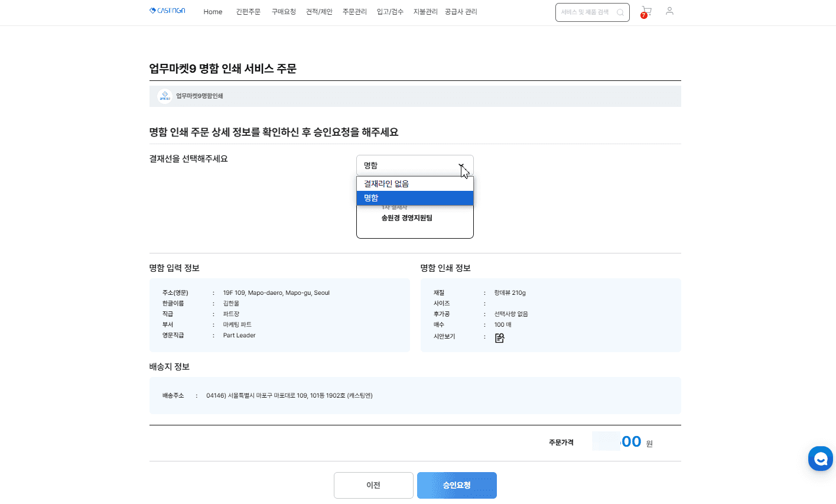Open 주문관리 menu
836x504 pixels.
point(354,12)
